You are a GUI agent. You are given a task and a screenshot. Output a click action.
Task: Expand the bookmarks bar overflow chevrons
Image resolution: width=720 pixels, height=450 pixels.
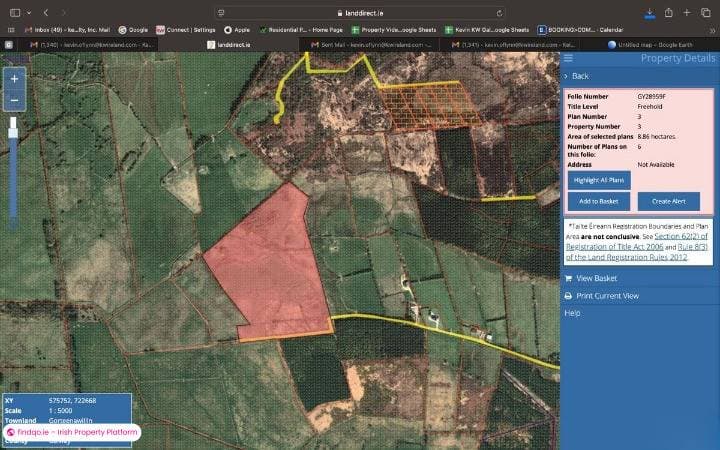(x=712, y=30)
